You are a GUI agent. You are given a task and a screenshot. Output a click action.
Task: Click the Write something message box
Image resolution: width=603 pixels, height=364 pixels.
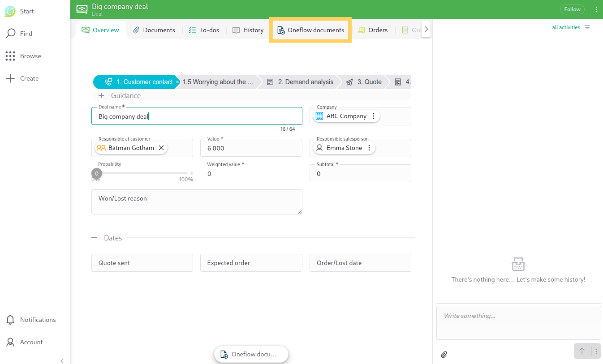[x=518, y=323]
